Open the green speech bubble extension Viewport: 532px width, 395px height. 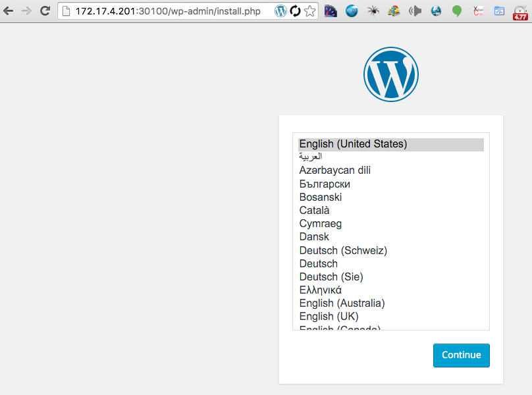pos(457,11)
